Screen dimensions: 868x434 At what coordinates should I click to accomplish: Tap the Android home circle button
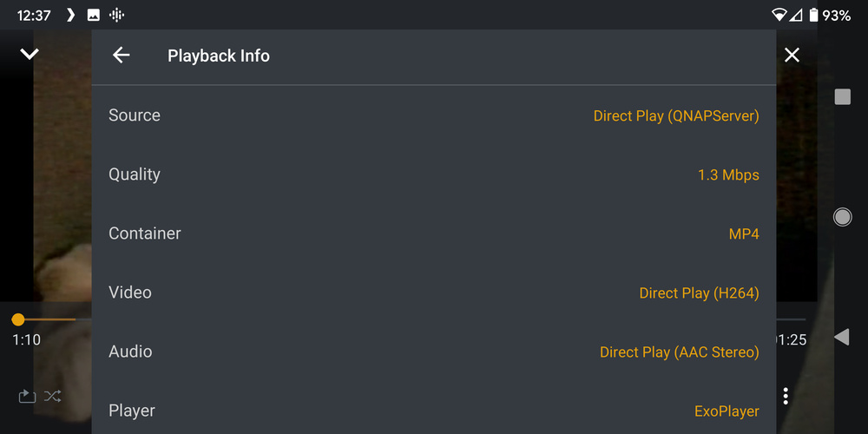[x=842, y=217]
